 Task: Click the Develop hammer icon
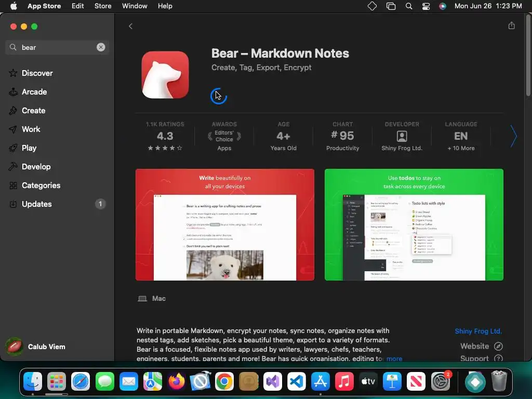tap(13, 167)
